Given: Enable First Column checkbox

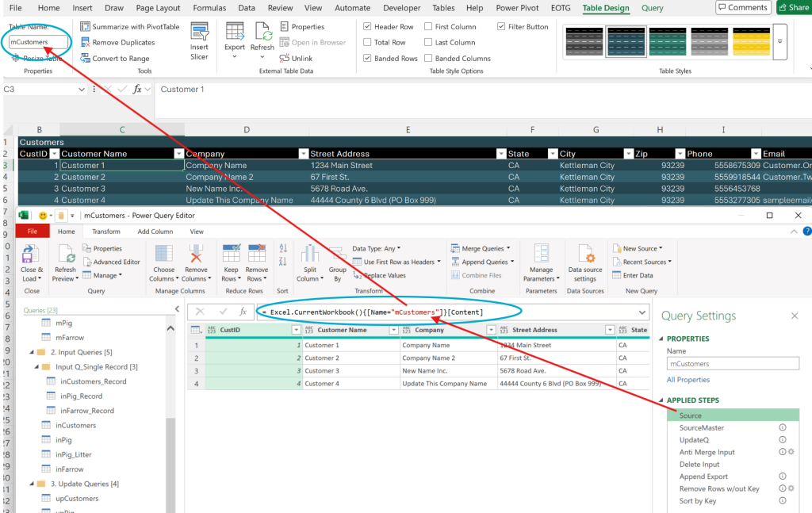Looking at the screenshot, I should tap(428, 26).
